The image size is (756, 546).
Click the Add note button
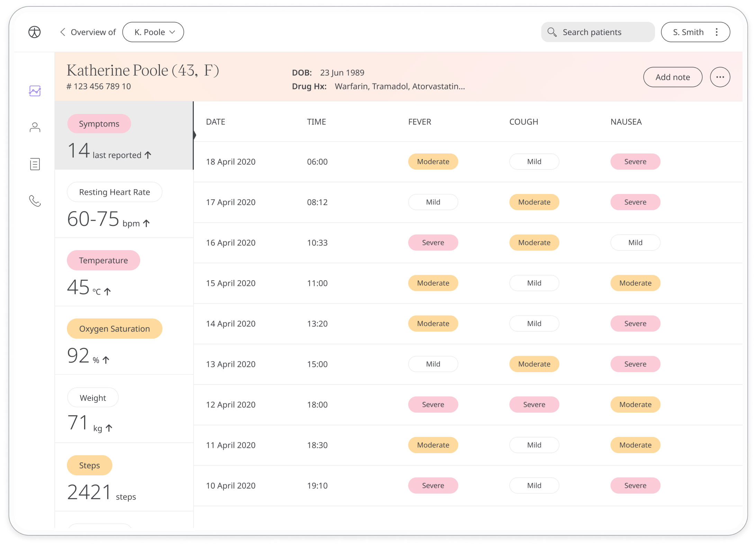pos(673,77)
